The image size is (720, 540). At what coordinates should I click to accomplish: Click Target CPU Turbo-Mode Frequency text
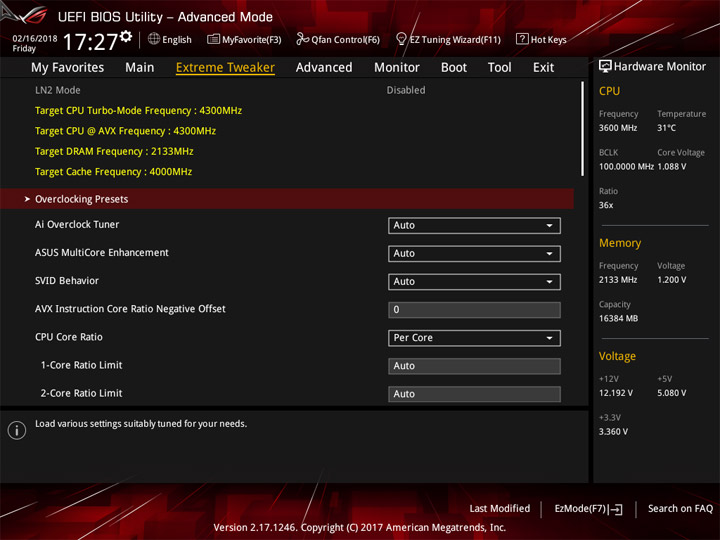139,111
